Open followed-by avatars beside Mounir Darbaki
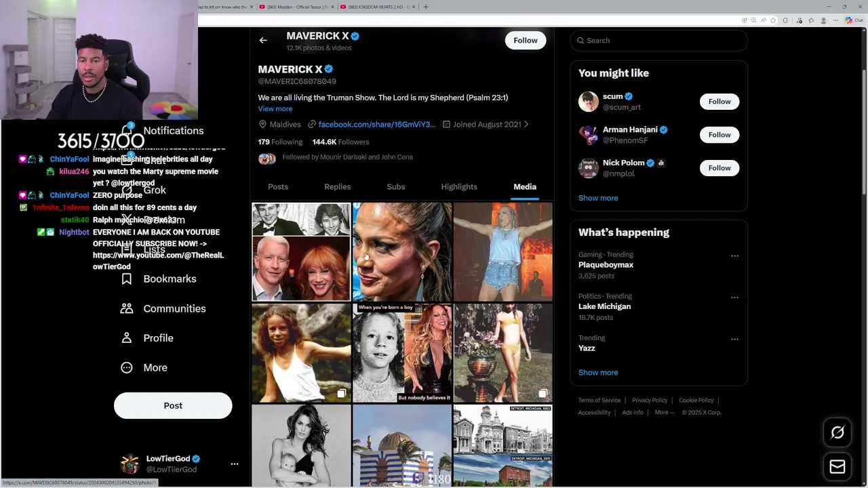 click(x=267, y=159)
